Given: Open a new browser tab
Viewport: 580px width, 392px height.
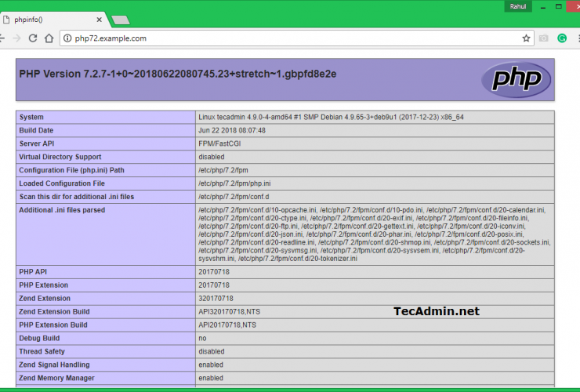Looking at the screenshot, I should pos(120,20).
